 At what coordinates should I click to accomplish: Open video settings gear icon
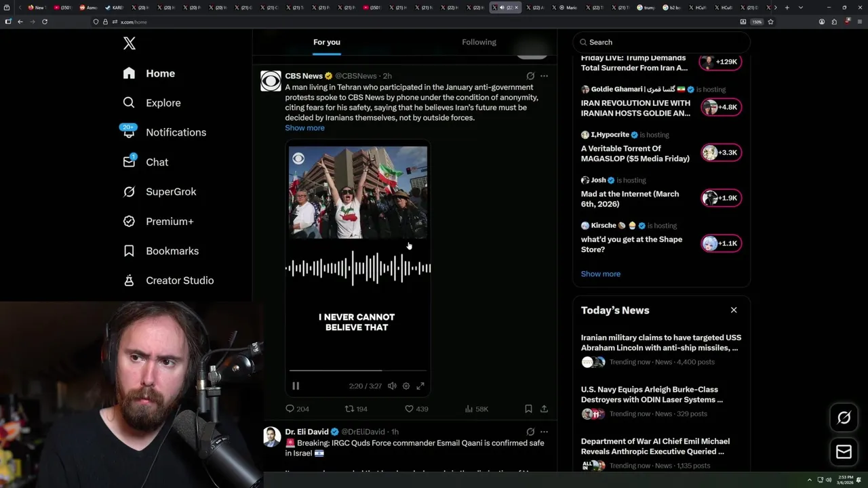(406, 386)
